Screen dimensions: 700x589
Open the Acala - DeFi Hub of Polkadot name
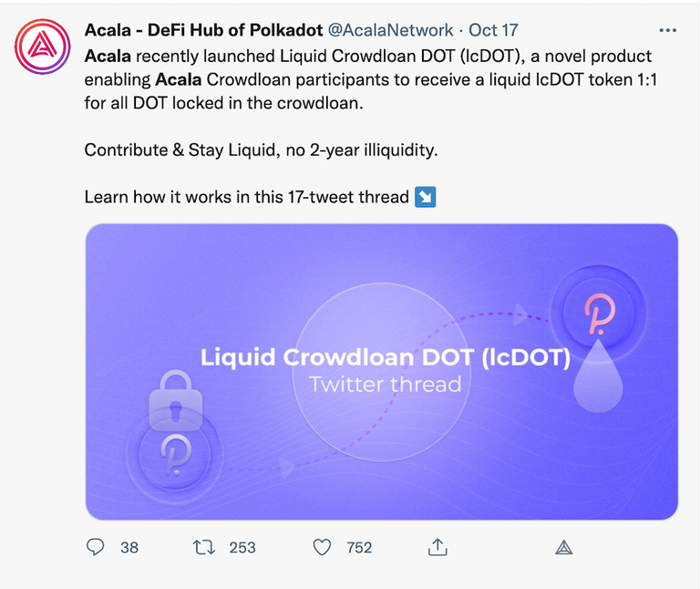pos(203,30)
